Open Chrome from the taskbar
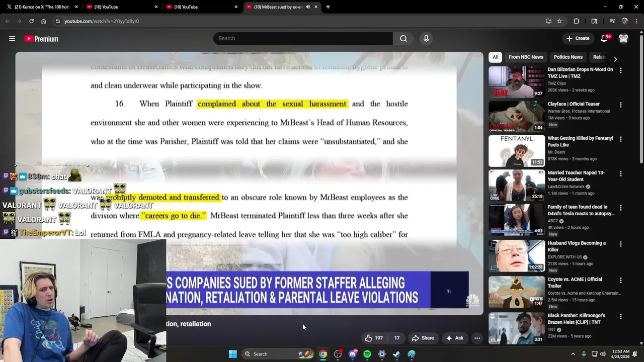The height and width of the screenshot is (362, 644). pos(323,354)
